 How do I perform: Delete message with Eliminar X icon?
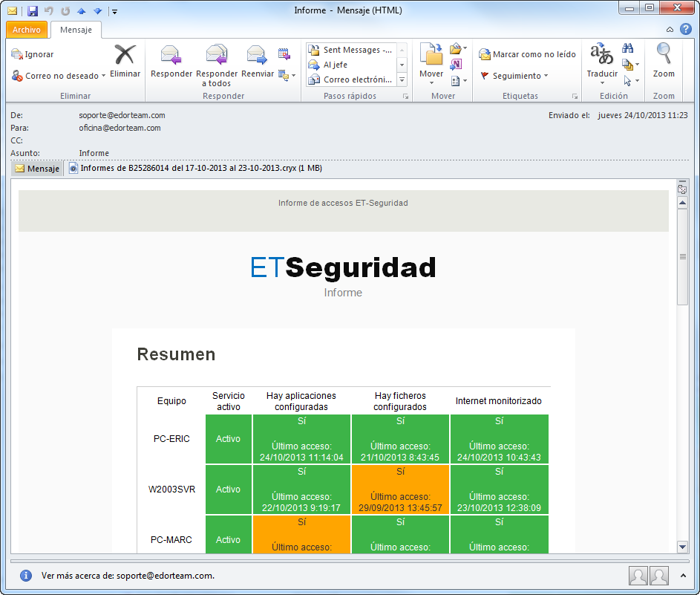click(x=125, y=61)
